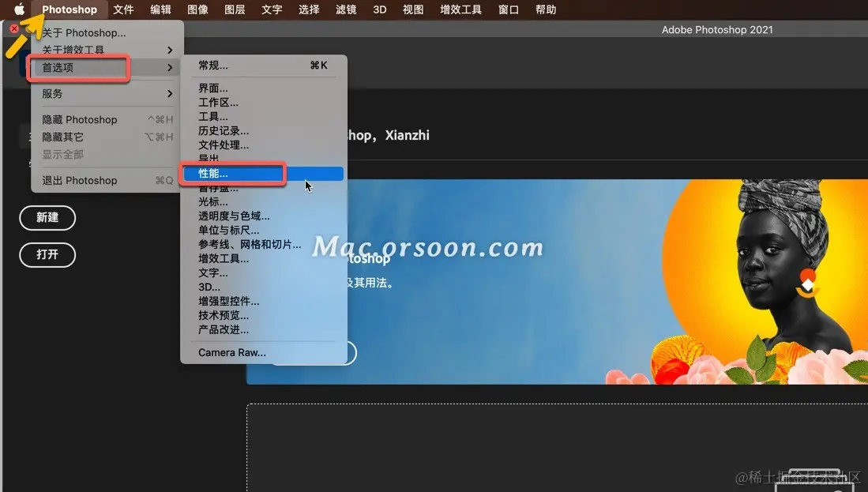
Task: Open the 编辑 menu
Action: [x=160, y=9]
